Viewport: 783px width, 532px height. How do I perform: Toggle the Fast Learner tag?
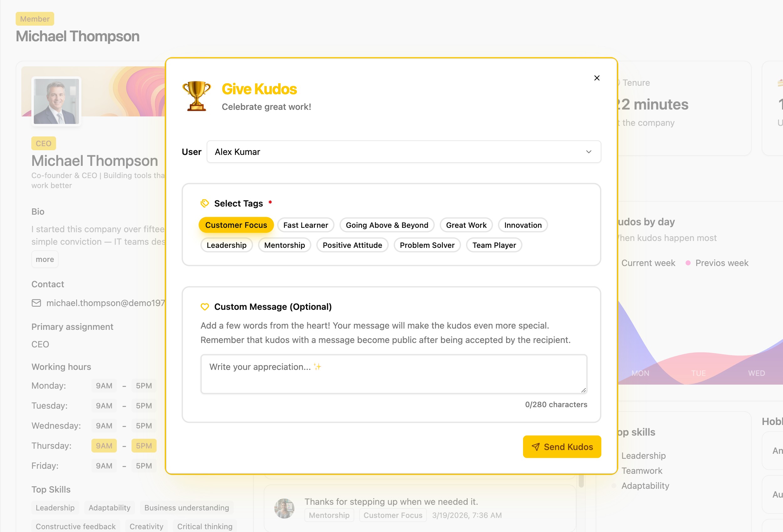point(305,225)
